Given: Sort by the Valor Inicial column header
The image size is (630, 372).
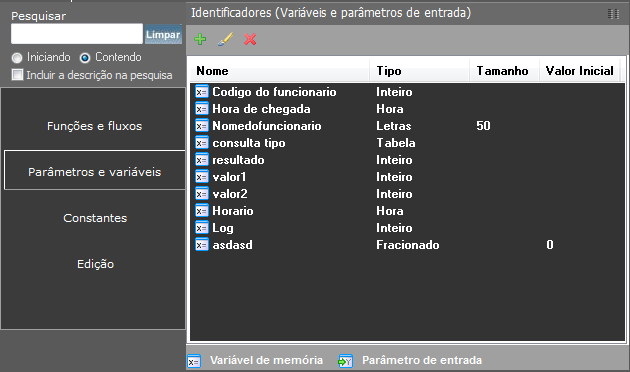Looking at the screenshot, I should 580,71.
